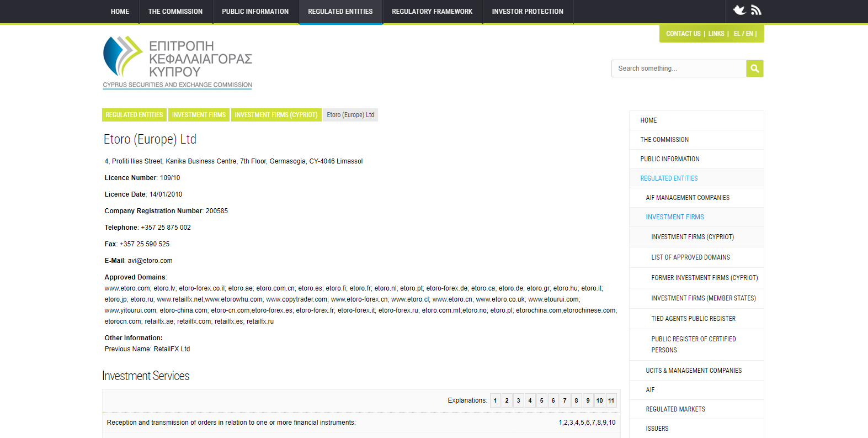Open INVESTOR PROTECTION top menu
The height and width of the screenshot is (438, 868).
[528, 12]
